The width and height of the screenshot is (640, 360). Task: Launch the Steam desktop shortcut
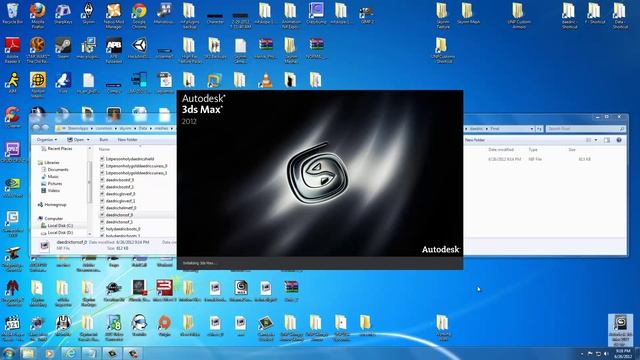point(63,48)
